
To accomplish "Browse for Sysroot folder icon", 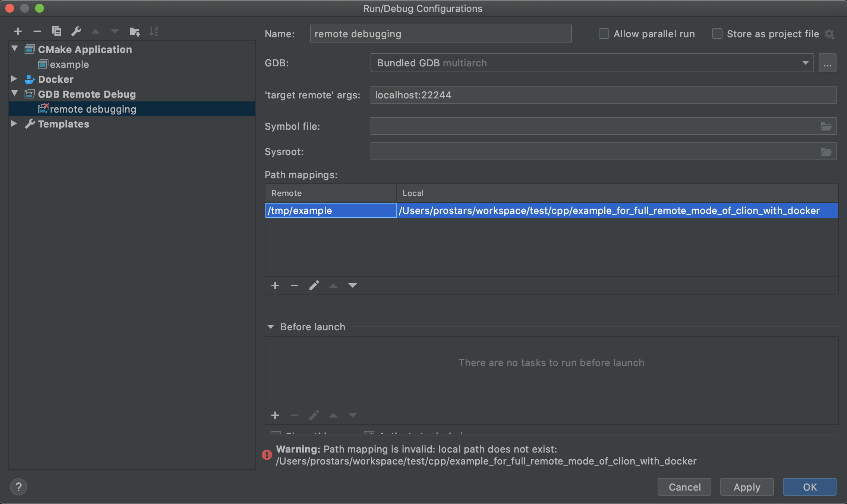I will tap(826, 152).
